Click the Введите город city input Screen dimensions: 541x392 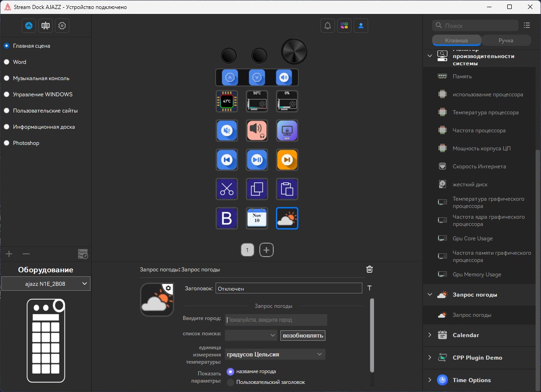[x=276, y=320]
